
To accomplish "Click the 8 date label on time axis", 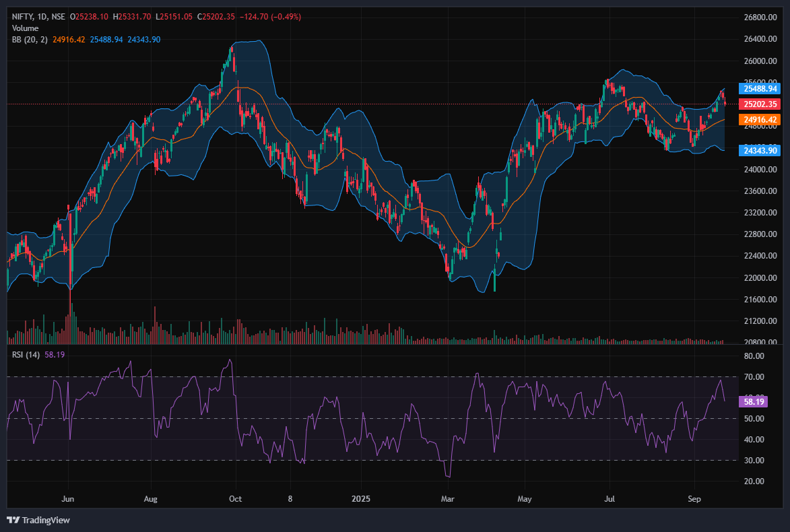I will click(290, 499).
